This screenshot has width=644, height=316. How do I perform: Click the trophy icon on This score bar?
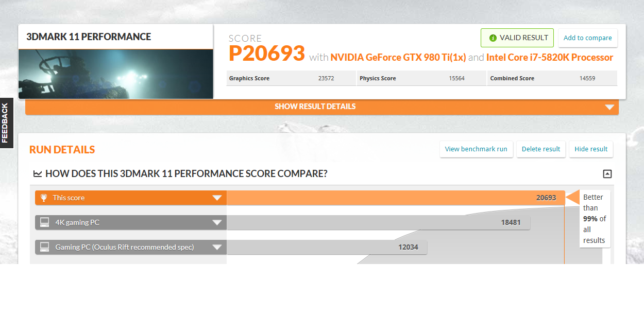44,197
